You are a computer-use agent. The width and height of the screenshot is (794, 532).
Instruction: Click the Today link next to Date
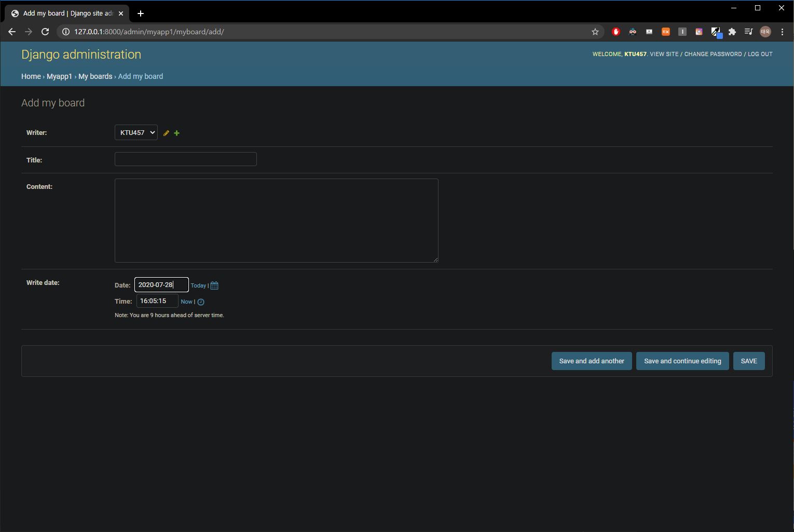pos(198,286)
